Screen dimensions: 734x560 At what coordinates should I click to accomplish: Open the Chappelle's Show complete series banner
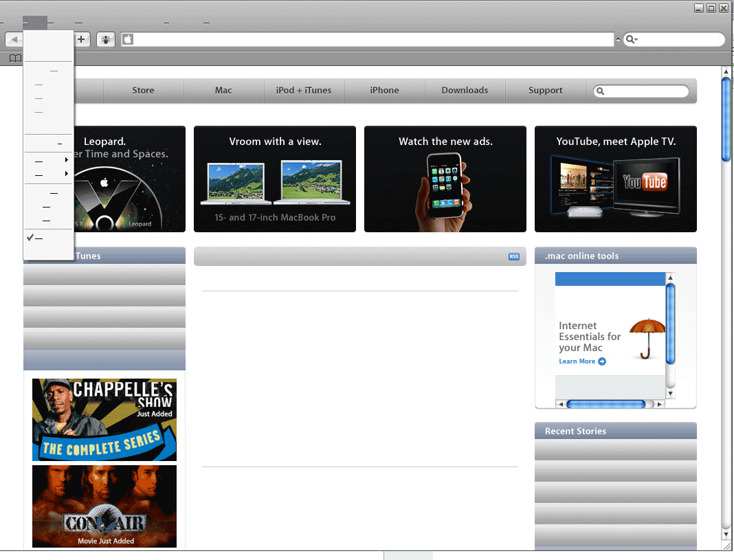pyautogui.click(x=104, y=420)
